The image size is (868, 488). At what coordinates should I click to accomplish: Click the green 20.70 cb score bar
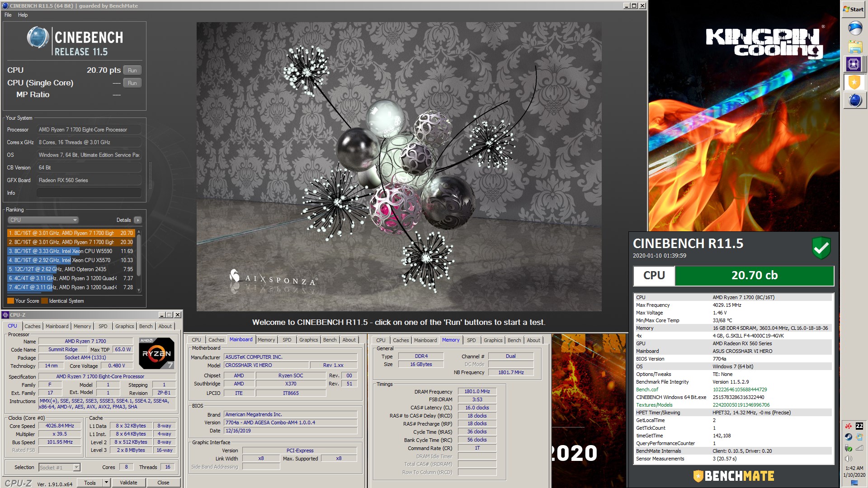coord(754,276)
